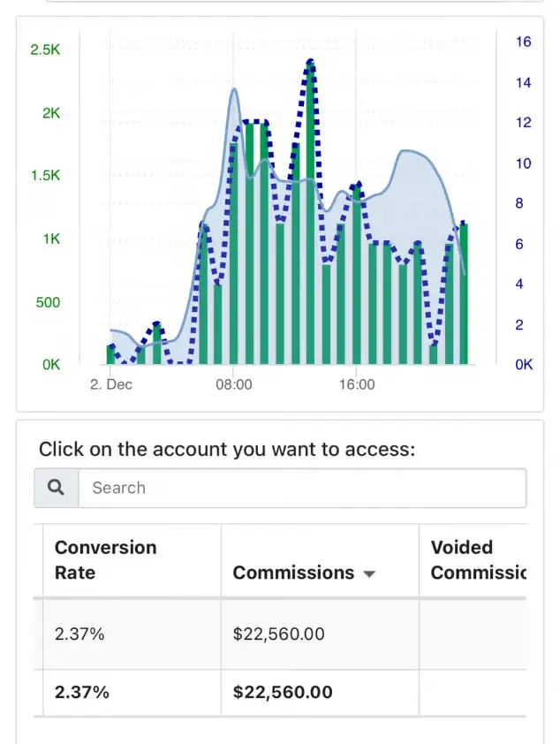The image size is (560, 744).
Task: Click the "Click on the account" heading
Action: pos(227,449)
